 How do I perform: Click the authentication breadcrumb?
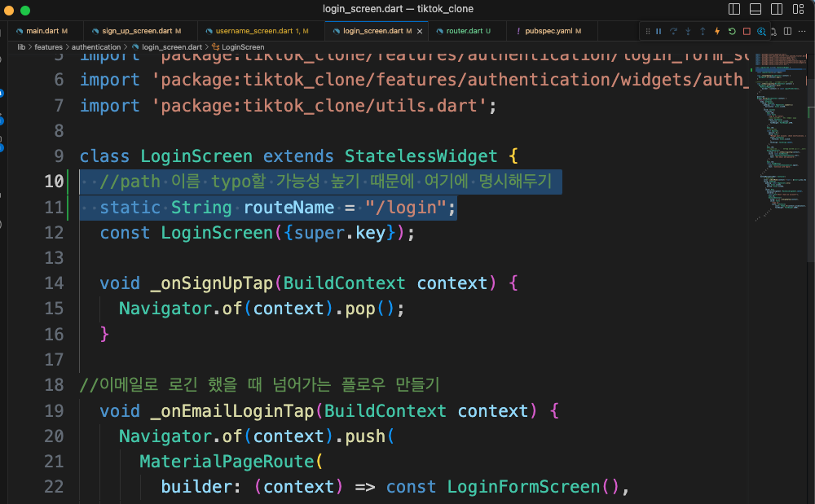(96, 47)
